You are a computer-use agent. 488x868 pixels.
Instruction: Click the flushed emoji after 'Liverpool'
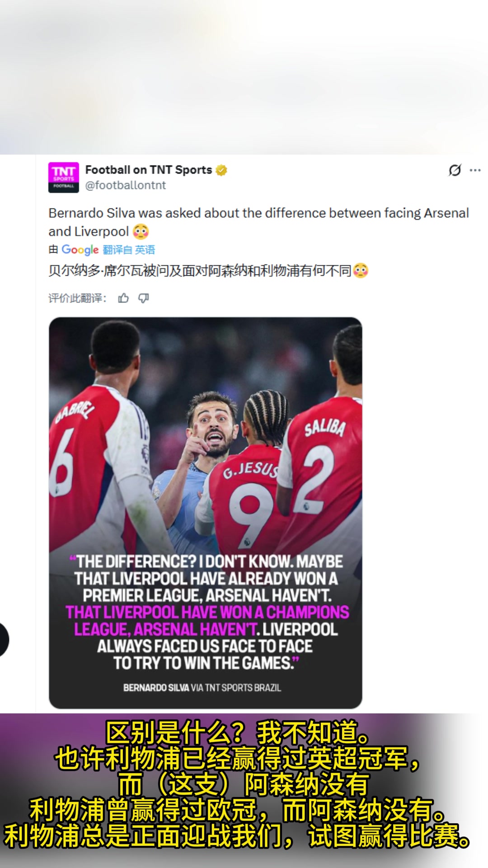click(141, 231)
